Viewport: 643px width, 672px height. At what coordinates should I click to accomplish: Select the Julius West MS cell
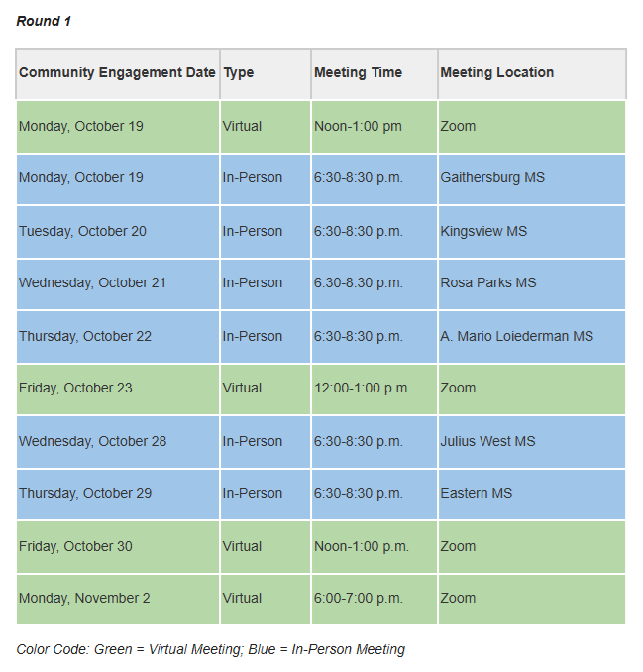532,442
